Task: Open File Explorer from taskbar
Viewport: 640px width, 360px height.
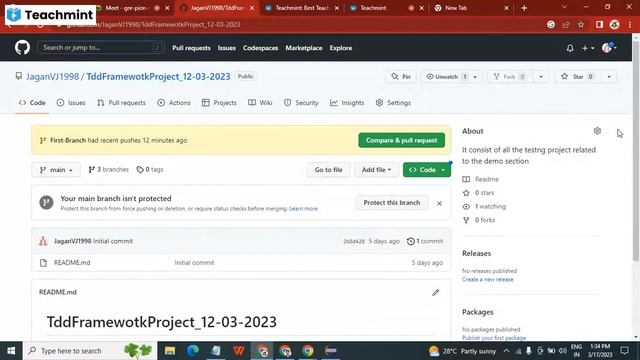Action: pyautogui.click(x=170, y=351)
